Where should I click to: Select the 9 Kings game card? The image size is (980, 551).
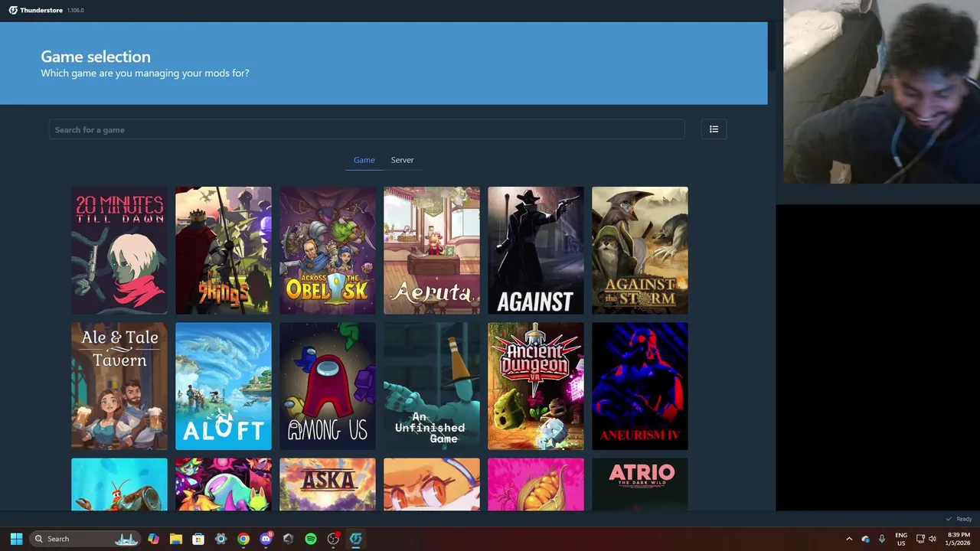[x=224, y=250]
